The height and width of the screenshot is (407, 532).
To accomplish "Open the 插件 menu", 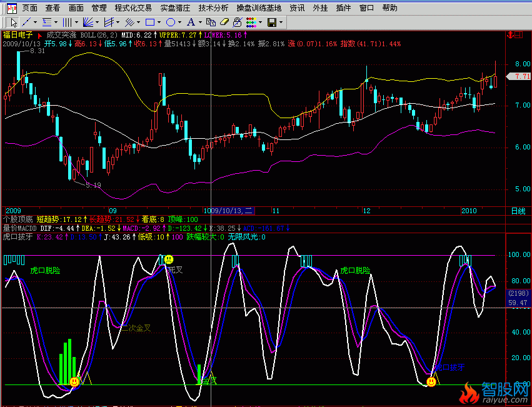I will click(x=343, y=8).
